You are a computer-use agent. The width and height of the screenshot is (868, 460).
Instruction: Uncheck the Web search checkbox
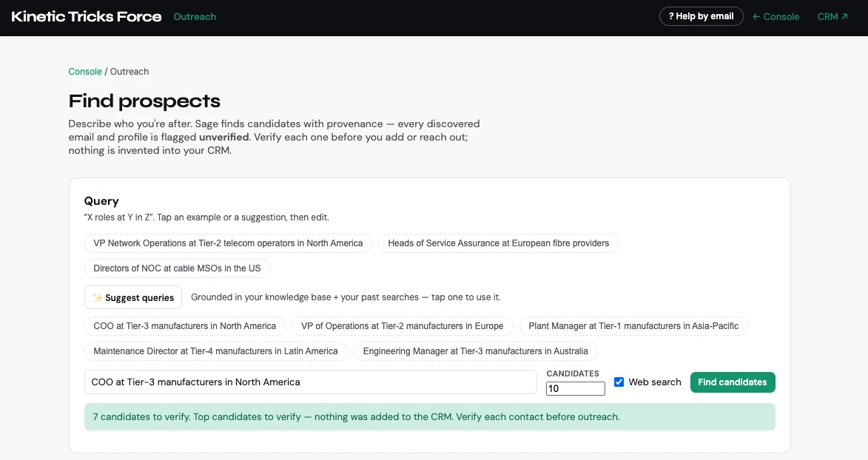(619, 382)
